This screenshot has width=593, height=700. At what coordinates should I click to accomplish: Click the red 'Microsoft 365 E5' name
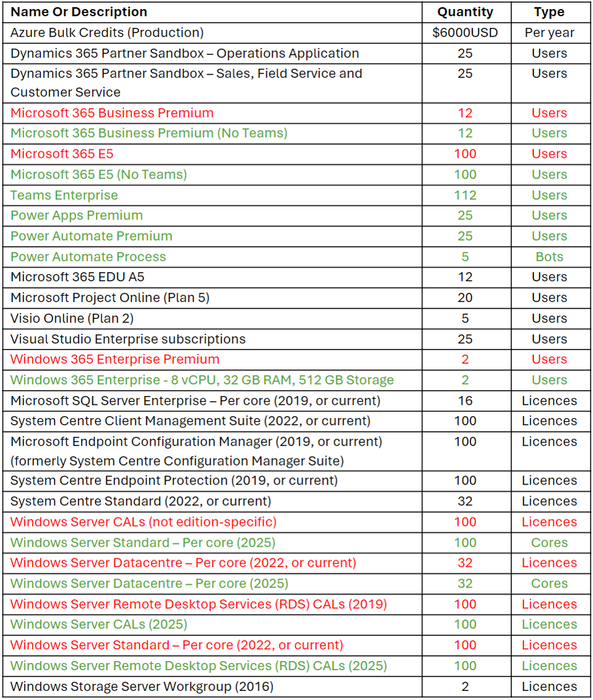(62, 153)
